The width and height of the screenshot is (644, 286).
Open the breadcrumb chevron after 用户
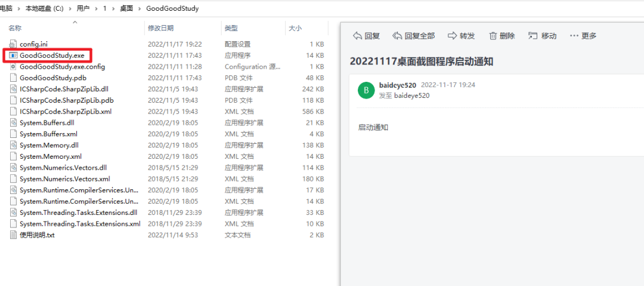97,8
